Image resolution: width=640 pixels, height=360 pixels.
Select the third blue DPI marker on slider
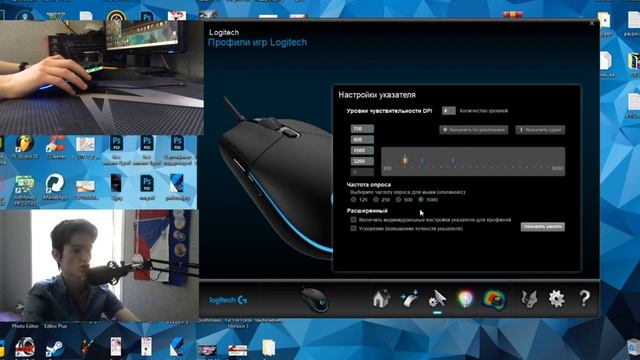pos(453,160)
